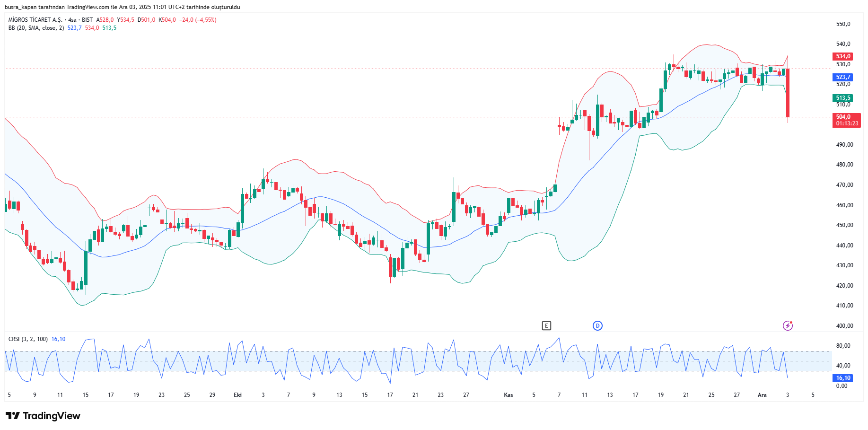
Task: Click the dividend 'D' marker icon
Action: (597, 325)
